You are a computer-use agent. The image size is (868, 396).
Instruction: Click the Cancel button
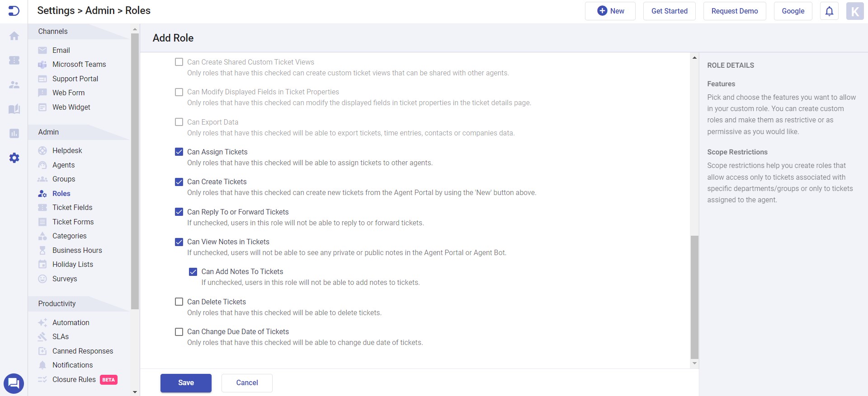tap(247, 383)
